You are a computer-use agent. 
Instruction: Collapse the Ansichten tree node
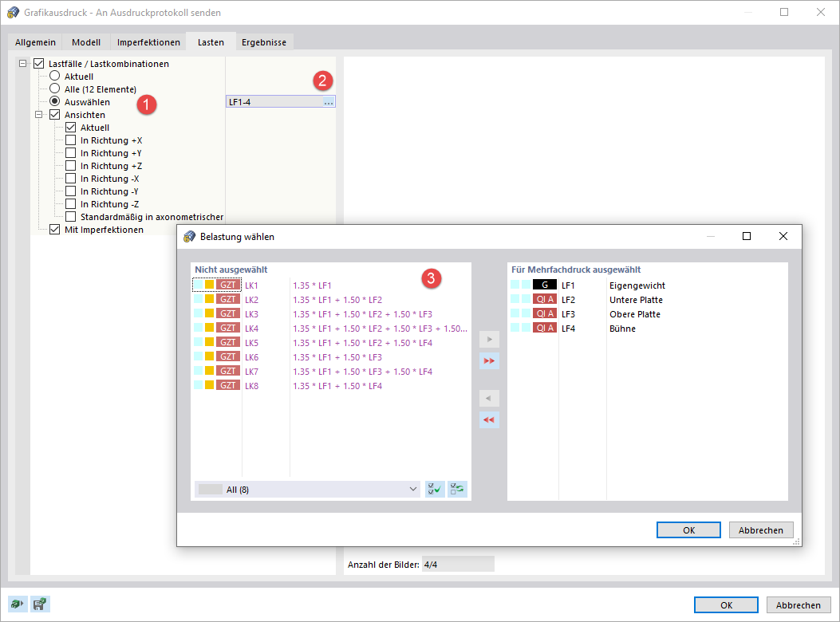click(x=38, y=114)
